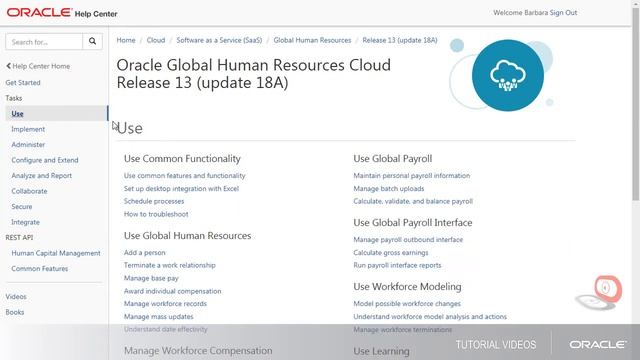Open Manage batch uploads link
This screenshot has width=640, height=360.
click(389, 189)
